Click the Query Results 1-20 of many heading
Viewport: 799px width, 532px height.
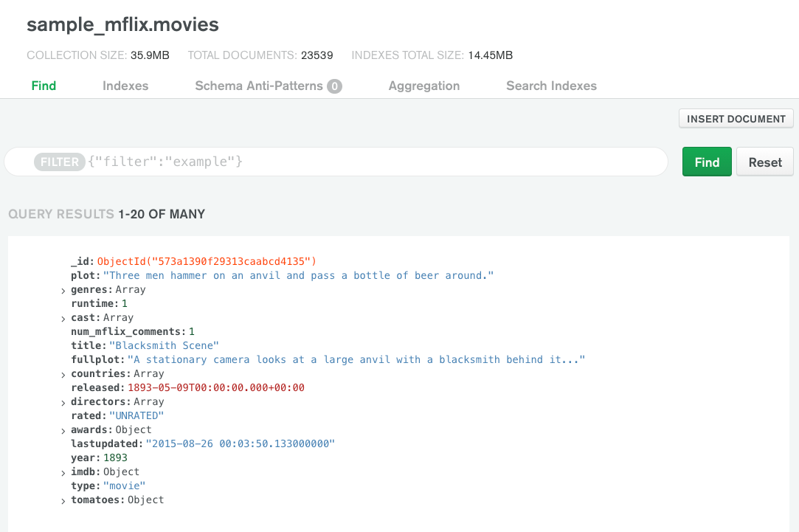pos(106,214)
